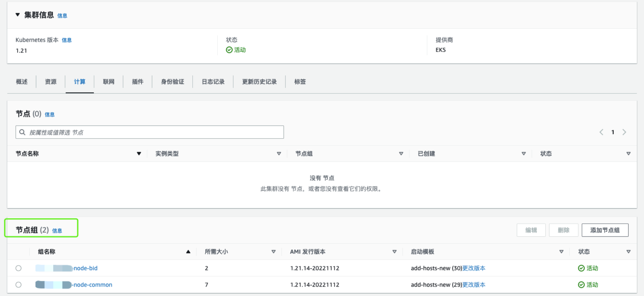Sort nodes by 节点名称 column arrow
The height and width of the screenshot is (296, 644).
[139, 154]
